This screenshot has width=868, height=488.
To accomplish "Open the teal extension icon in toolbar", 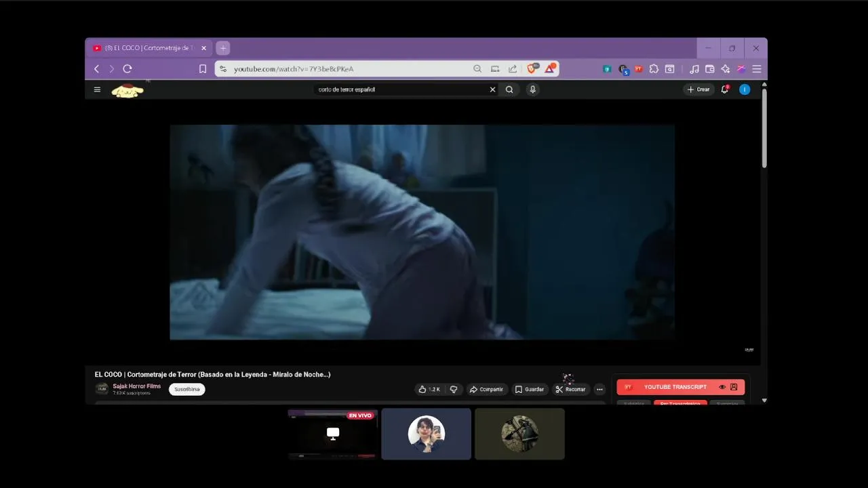I will click(607, 68).
